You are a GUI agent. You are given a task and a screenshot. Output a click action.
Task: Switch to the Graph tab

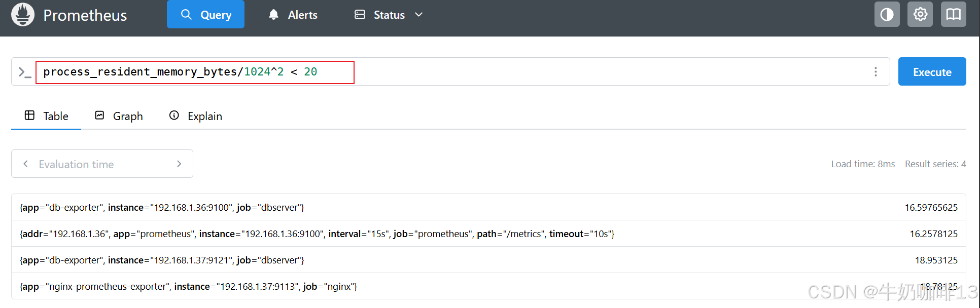(x=119, y=116)
